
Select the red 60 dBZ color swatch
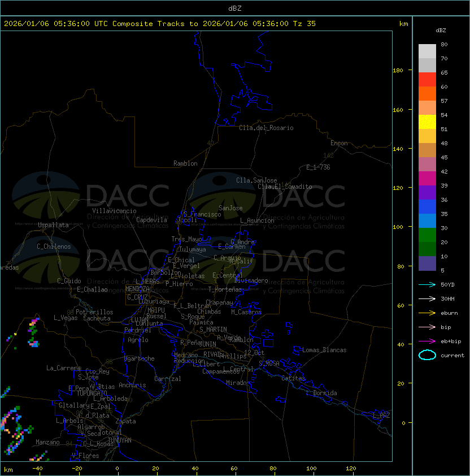pyautogui.click(x=427, y=80)
